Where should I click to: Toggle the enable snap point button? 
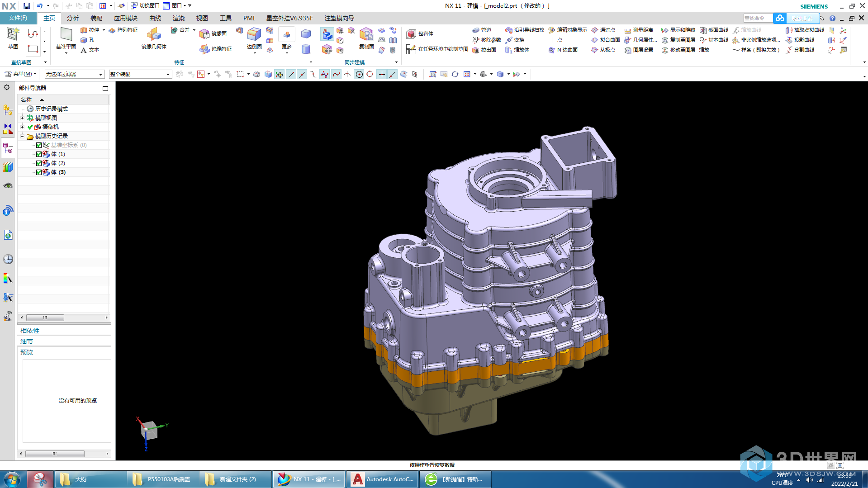[x=280, y=74]
